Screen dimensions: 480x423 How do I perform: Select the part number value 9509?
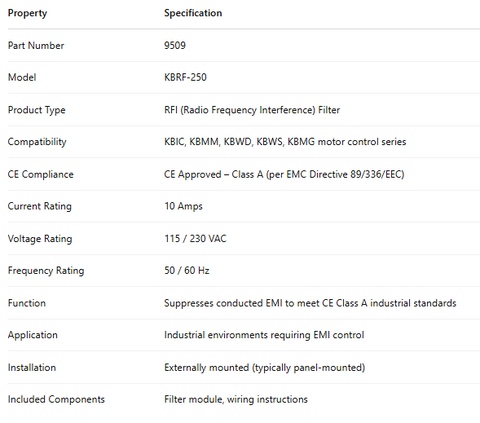pyautogui.click(x=175, y=45)
